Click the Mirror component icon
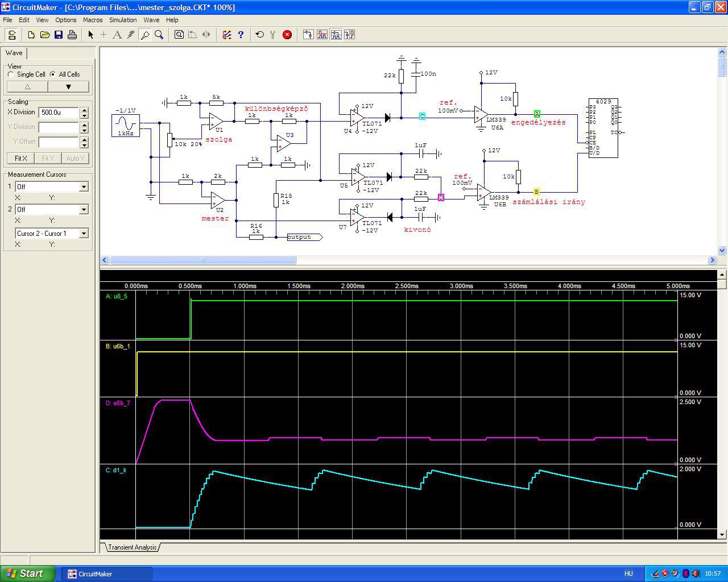Viewport: 728px width, 582px height. 206,35
